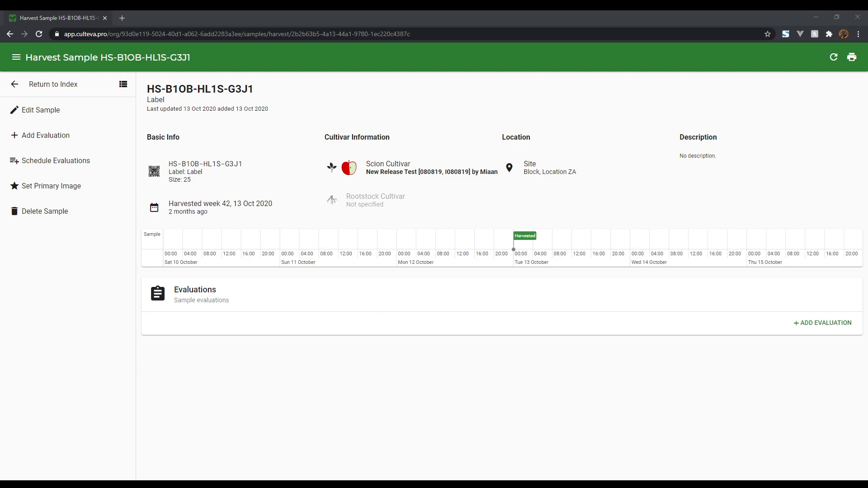Click ADD EVALUATION in the Evaluations panel
Image resolution: width=868 pixels, height=488 pixels.
(x=822, y=323)
